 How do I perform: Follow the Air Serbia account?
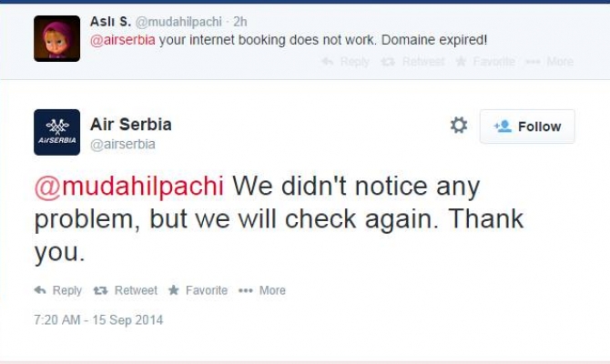coord(527,126)
